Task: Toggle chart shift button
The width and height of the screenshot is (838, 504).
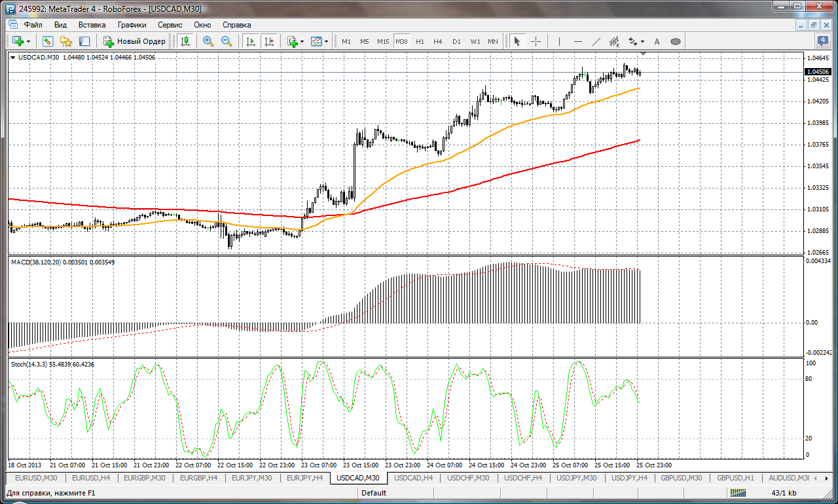Action: point(268,41)
